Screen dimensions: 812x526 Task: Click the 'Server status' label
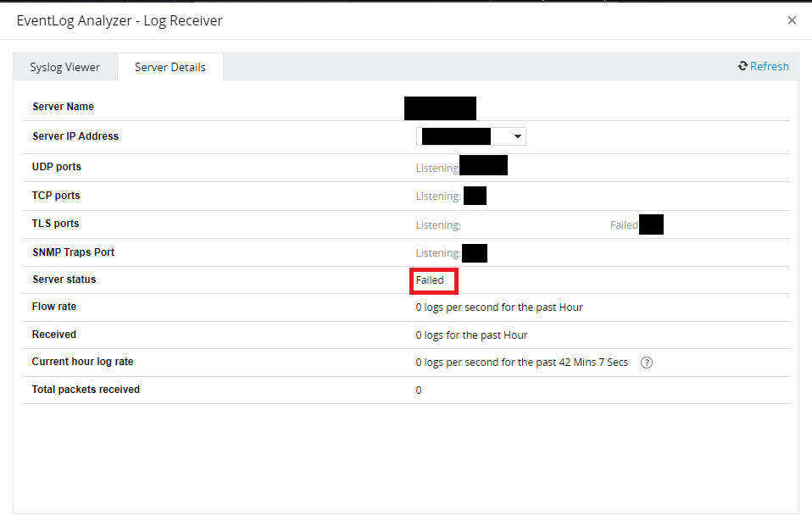pyautogui.click(x=64, y=280)
